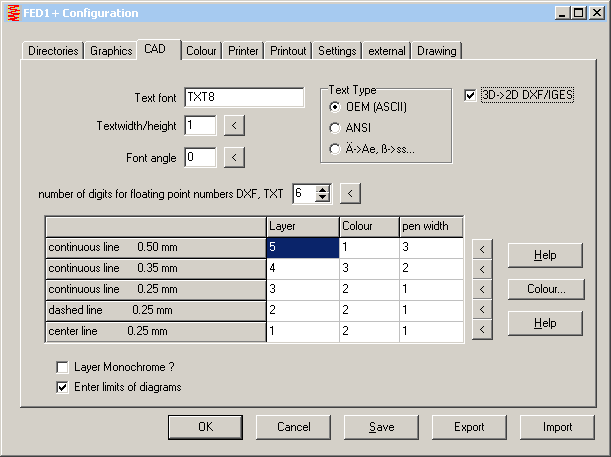Viewport: 611px width, 457px height.
Task: Enable the Layer Monochrome checkbox
Action: 63,367
